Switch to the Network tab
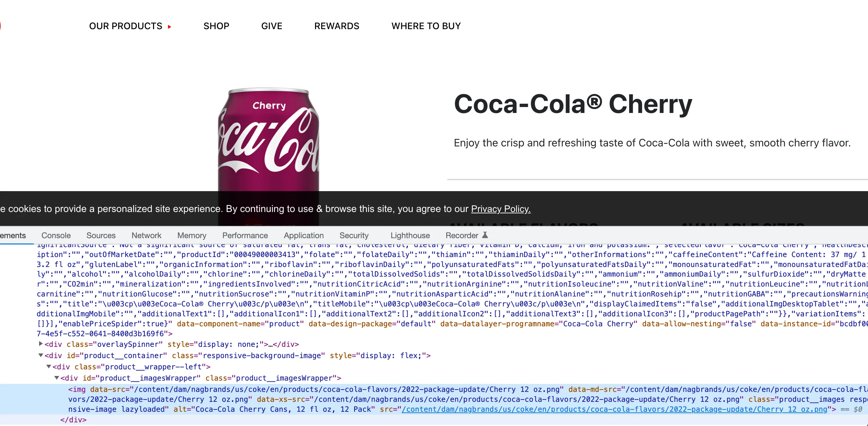868x426 pixels. click(x=146, y=235)
